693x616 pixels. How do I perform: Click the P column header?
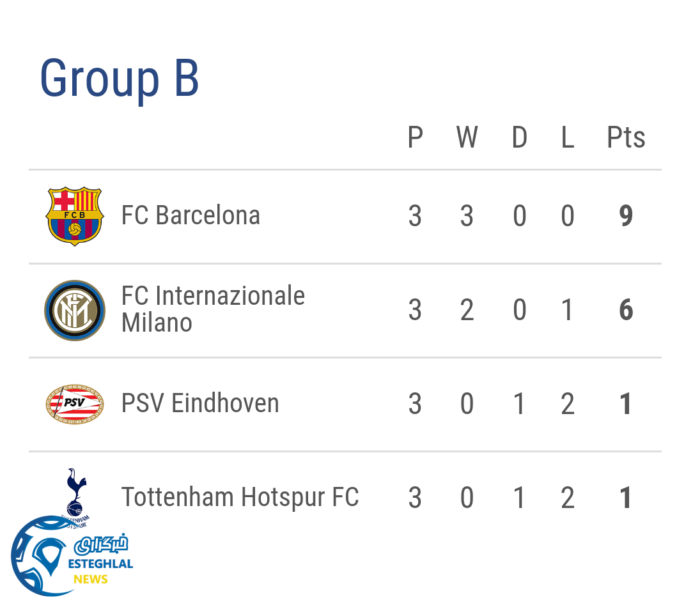[415, 137]
